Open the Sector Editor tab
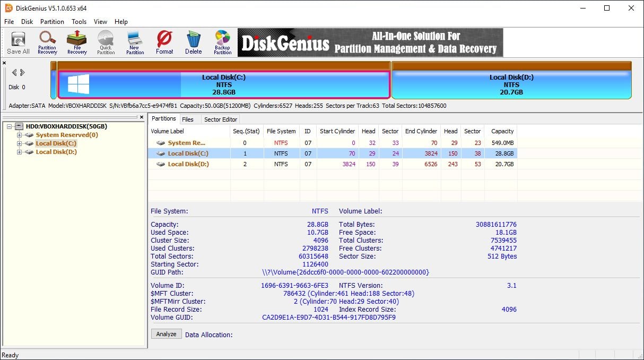The height and width of the screenshot is (360, 644). (220, 119)
